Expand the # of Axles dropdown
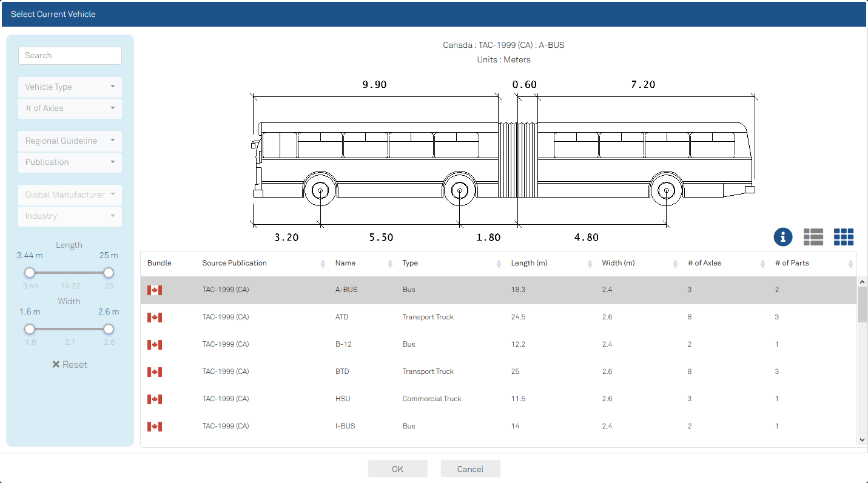Screen dimensions: 868x483 tap(69, 108)
